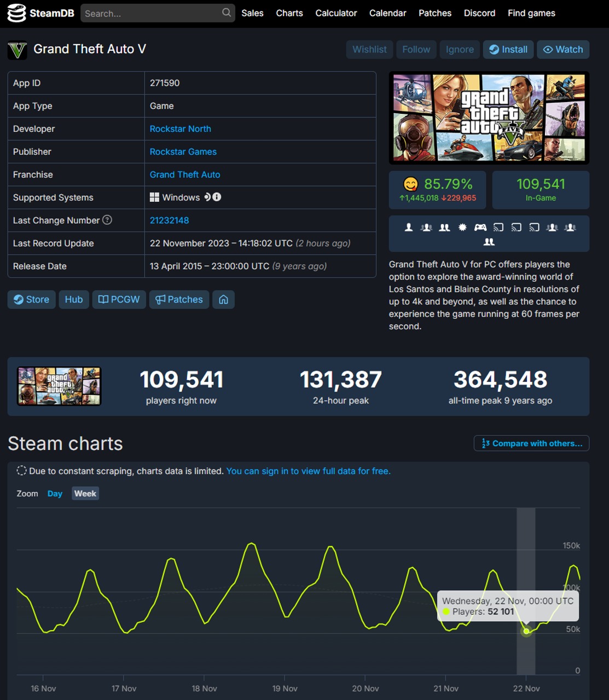Click the info icon next to Windows

pos(217,197)
